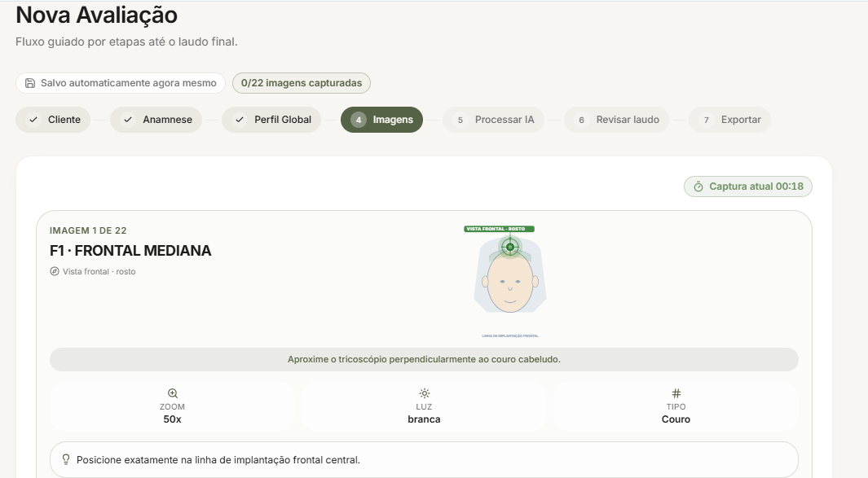Open the Cliente step
868x478 pixels.
[x=53, y=120]
